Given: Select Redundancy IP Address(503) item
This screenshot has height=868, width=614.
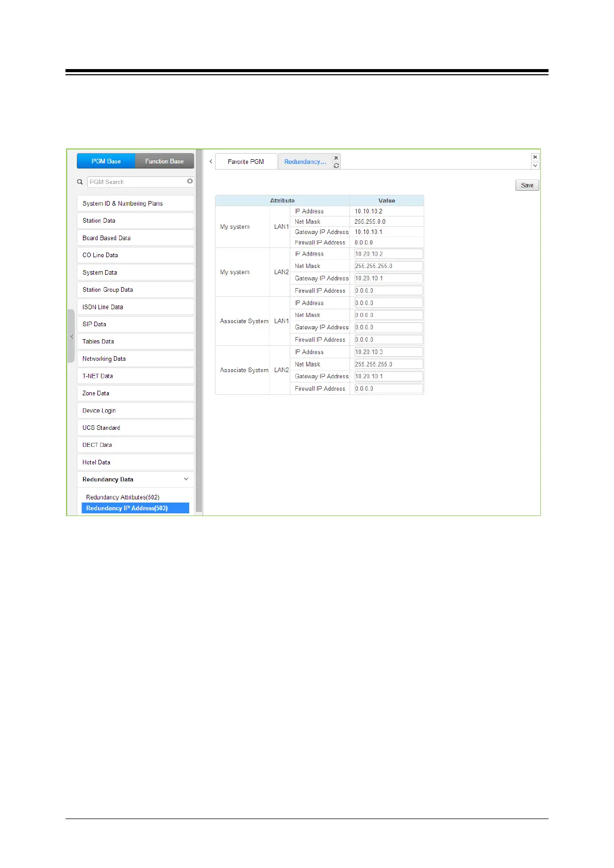Looking at the screenshot, I should point(136,508).
